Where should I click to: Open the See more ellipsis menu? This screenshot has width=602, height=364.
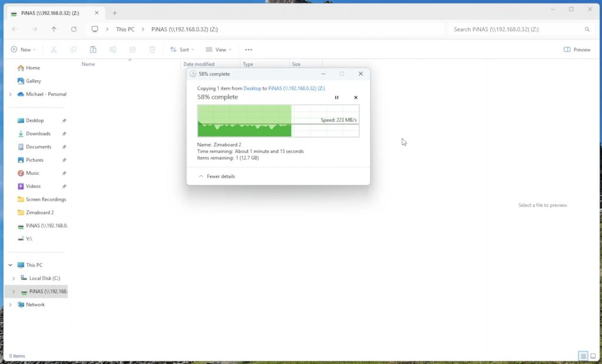(x=249, y=50)
